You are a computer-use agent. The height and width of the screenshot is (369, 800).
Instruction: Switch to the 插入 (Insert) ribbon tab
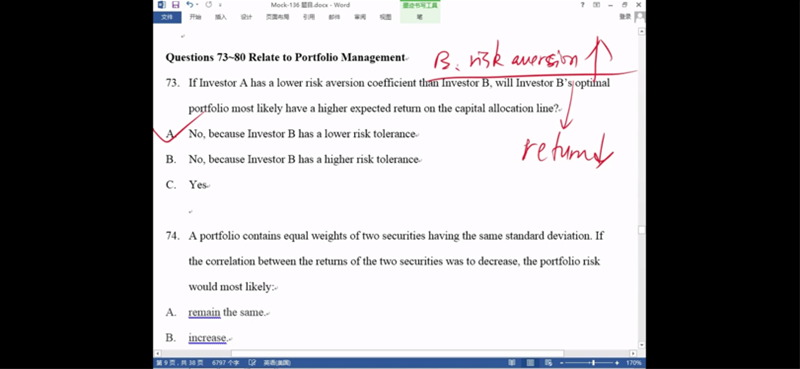pyautogui.click(x=220, y=17)
